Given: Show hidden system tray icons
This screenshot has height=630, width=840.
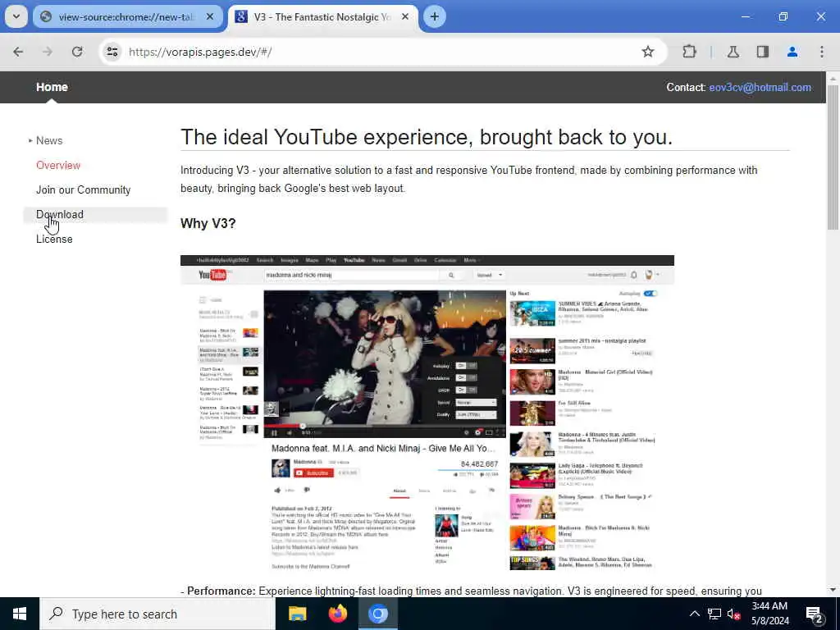Looking at the screenshot, I should [x=694, y=614].
